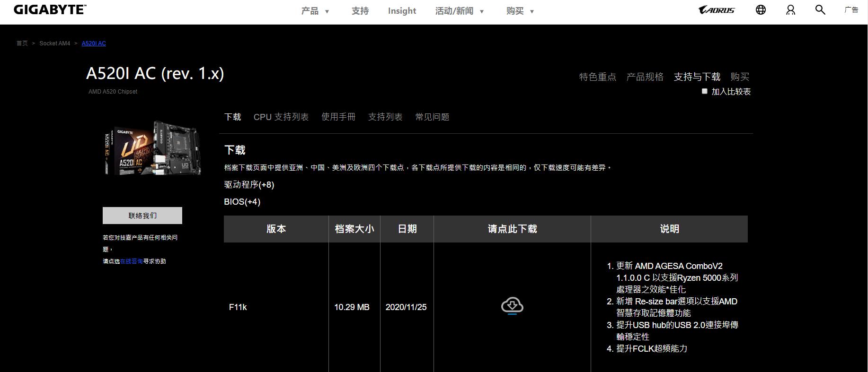Open the user account icon
This screenshot has width=868, height=372.
[791, 10]
